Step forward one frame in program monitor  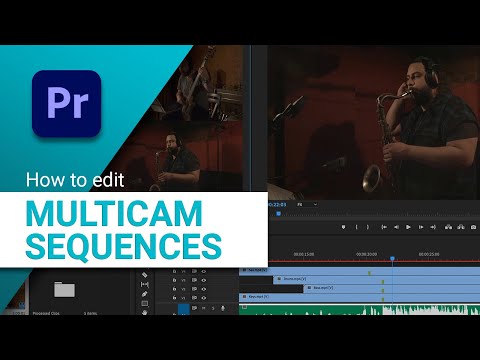tap(421, 227)
